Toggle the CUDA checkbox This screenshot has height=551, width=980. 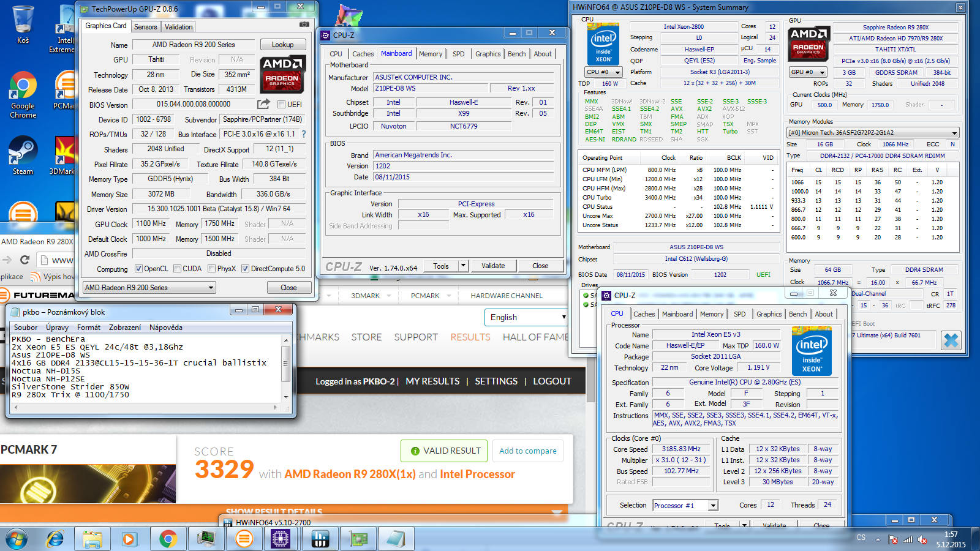(177, 269)
